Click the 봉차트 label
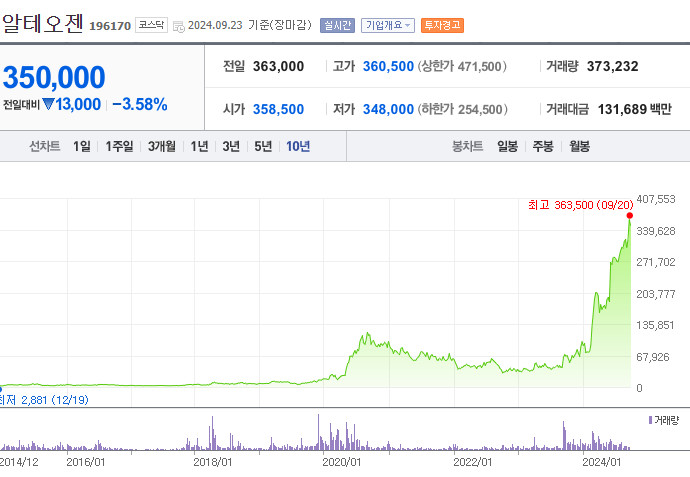Screen dimensions: 690x477 (467, 146)
